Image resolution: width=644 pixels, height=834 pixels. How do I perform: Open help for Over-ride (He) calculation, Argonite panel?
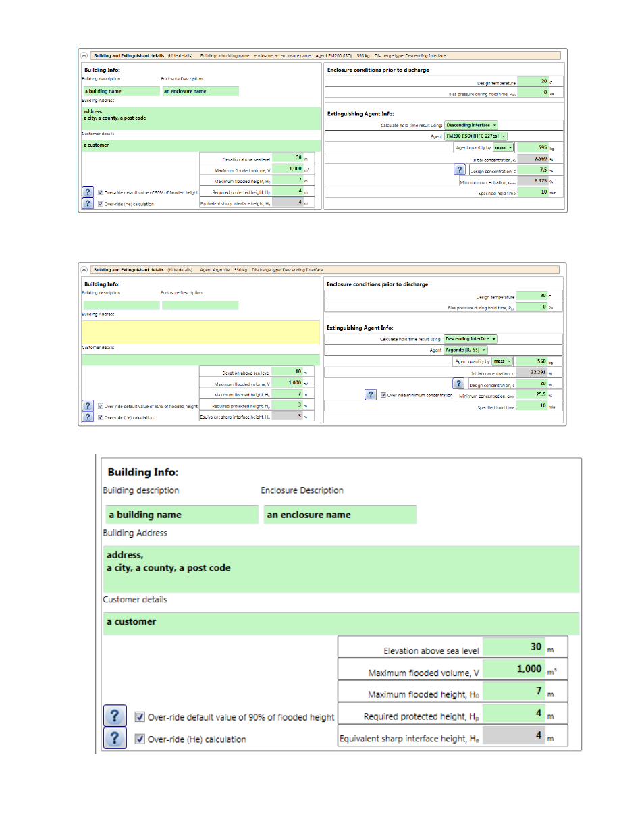[x=88, y=417]
